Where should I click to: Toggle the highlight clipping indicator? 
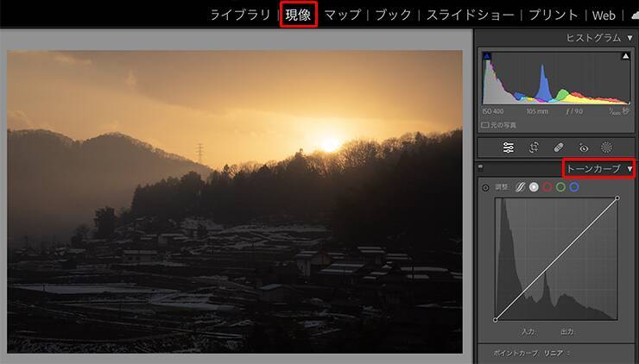tap(625, 56)
